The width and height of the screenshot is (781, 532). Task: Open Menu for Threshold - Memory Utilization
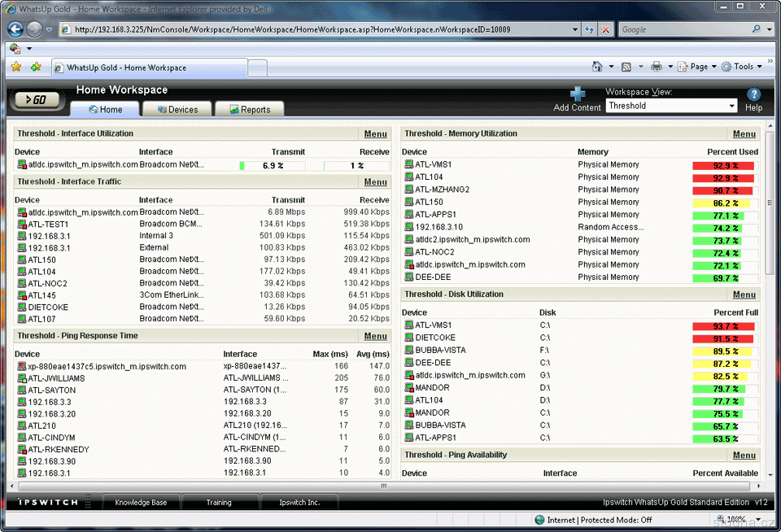pos(744,133)
